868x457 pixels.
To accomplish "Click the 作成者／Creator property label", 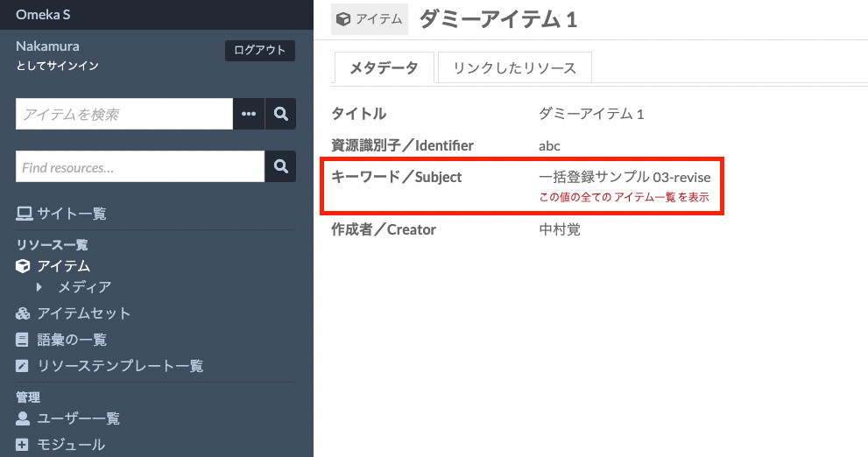I will coord(384,229).
